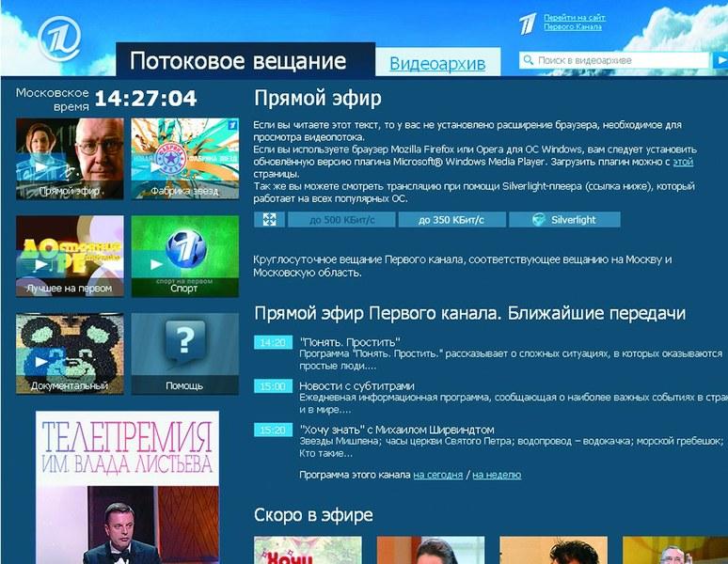Click the small Channel One logo beside site link
Viewport: 728px width, 564px height.
click(529, 23)
